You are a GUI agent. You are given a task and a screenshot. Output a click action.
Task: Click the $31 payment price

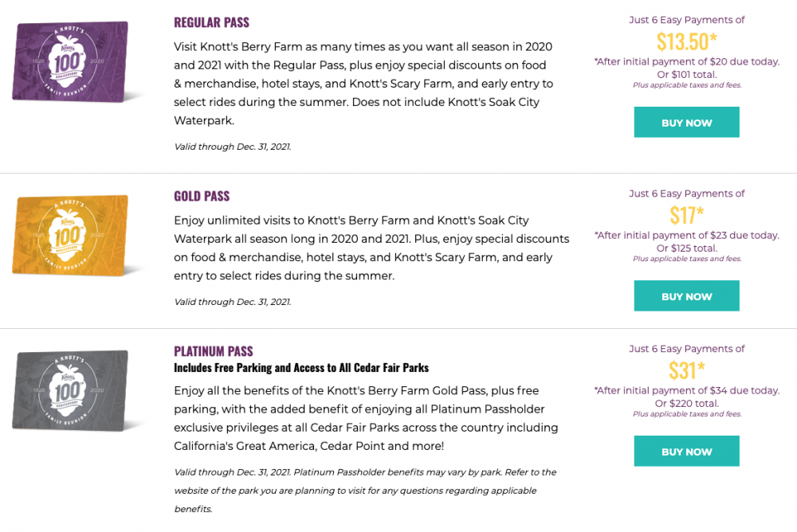coord(686,370)
